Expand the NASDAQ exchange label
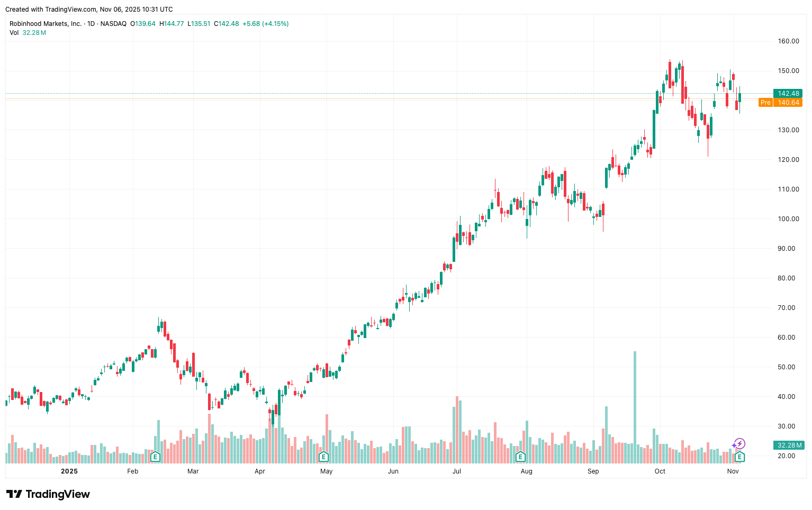The image size is (812, 510). 113,24
